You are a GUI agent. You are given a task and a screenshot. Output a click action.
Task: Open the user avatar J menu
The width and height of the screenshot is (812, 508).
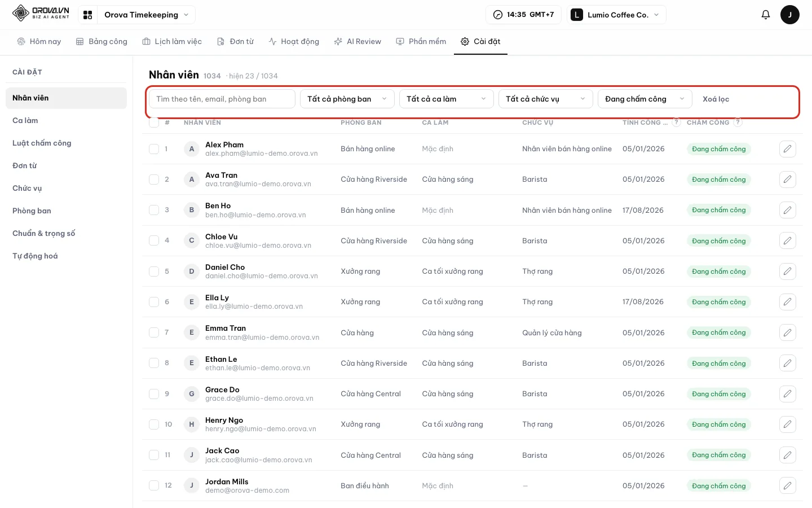[x=789, y=15]
